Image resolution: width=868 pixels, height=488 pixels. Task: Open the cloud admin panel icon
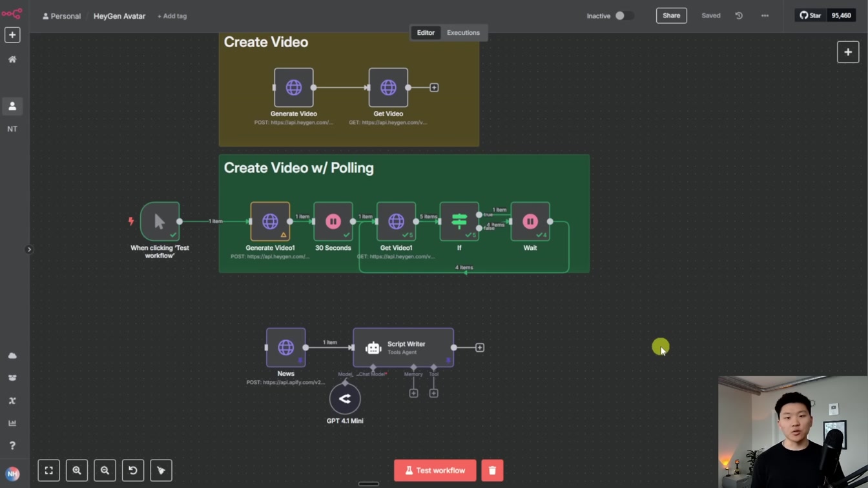coord(12,356)
